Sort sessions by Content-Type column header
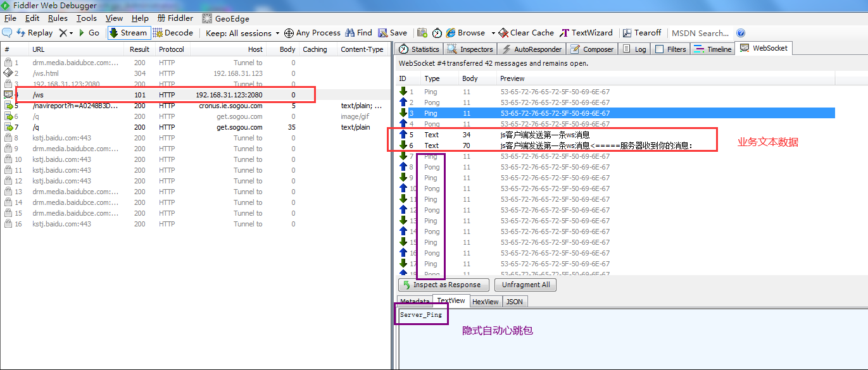Viewport: 868px width, 370px height. (x=362, y=49)
